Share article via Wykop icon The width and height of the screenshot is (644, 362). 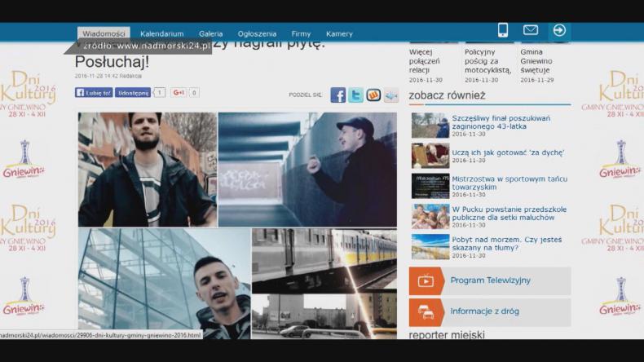pyautogui.click(x=373, y=95)
